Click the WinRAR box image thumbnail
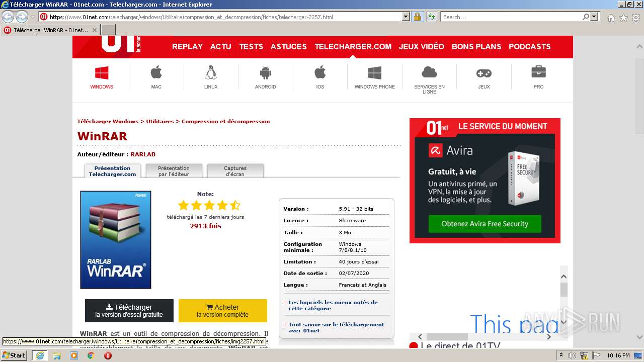 pos(116,240)
